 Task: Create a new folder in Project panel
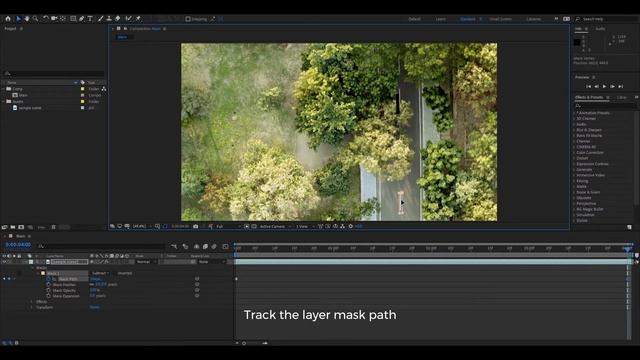click(13, 227)
